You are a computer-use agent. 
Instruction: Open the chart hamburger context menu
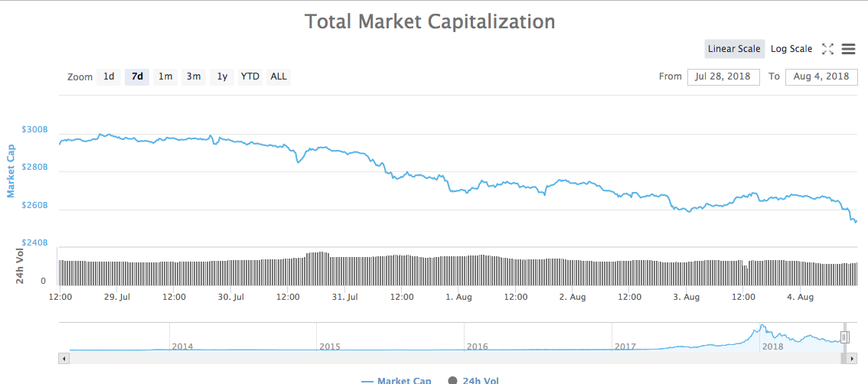point(848,49)
